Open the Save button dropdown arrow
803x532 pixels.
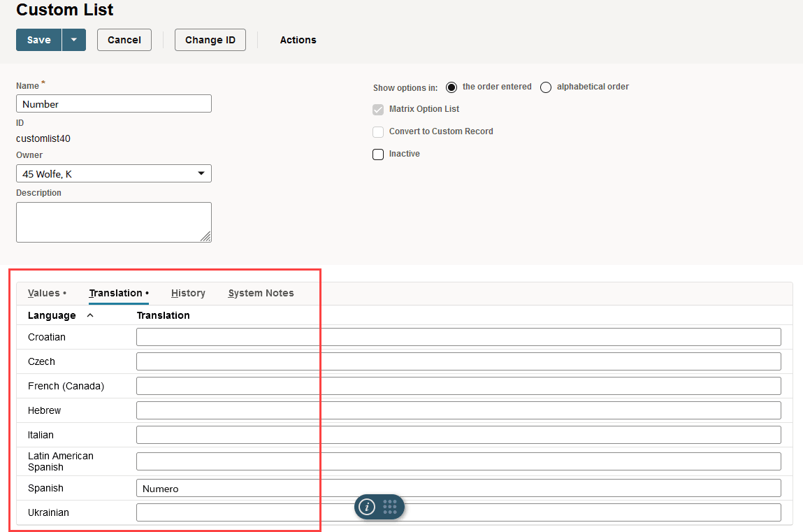[x=74, y=40]
